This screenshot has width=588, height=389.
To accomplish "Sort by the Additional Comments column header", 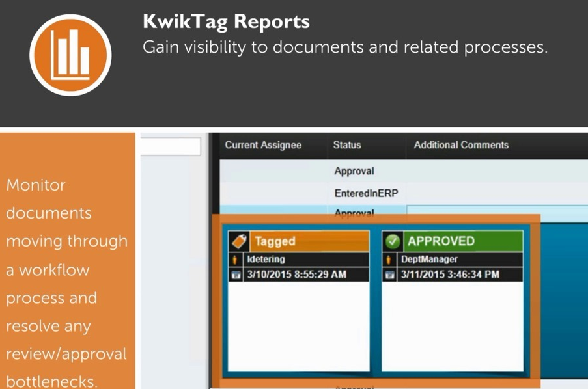I will click(x=461, y=145).
